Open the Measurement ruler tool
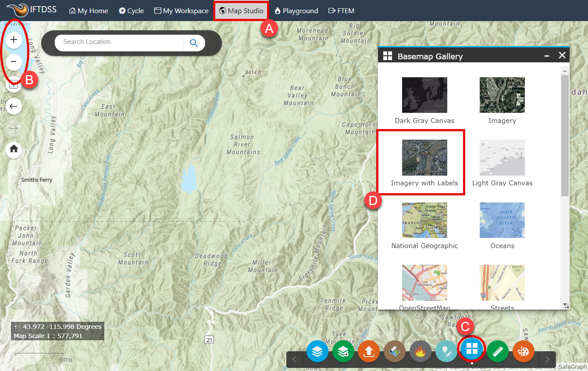 pos(497,351)
